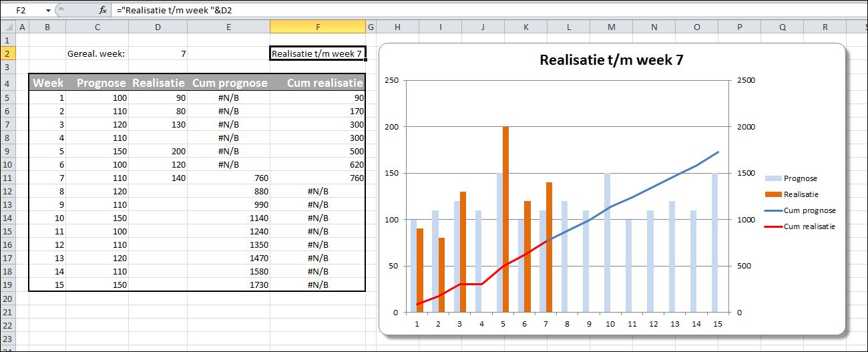Viewport: 868px width, 352px height.
Task: Select the cell labeled 'Gereal. week:'
Action: pyautogui.click(x=97, y=53)
